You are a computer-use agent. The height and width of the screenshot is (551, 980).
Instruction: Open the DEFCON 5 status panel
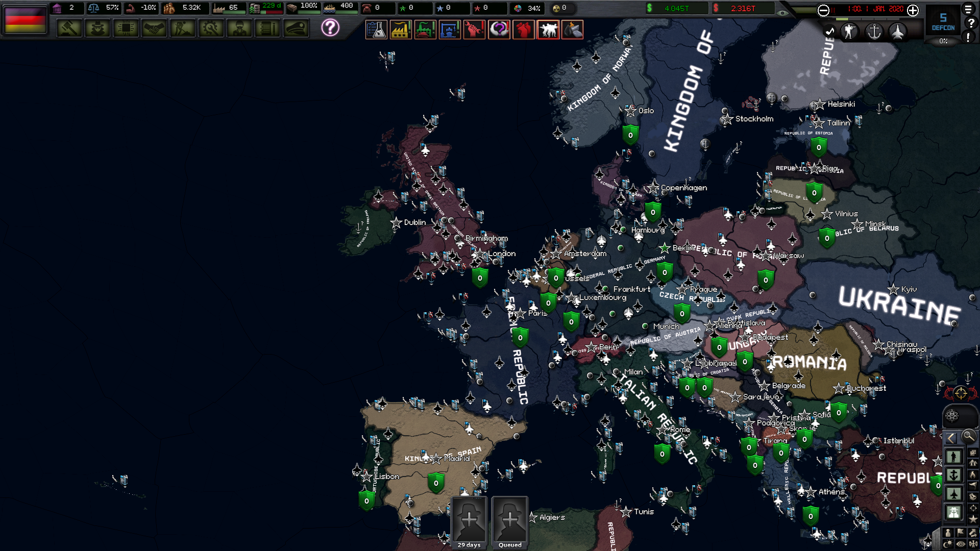(943, 21)
